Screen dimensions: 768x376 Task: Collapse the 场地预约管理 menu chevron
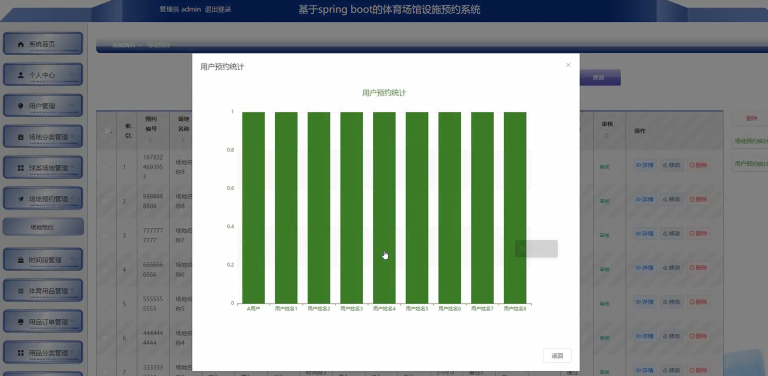click(x=72, y=198)
